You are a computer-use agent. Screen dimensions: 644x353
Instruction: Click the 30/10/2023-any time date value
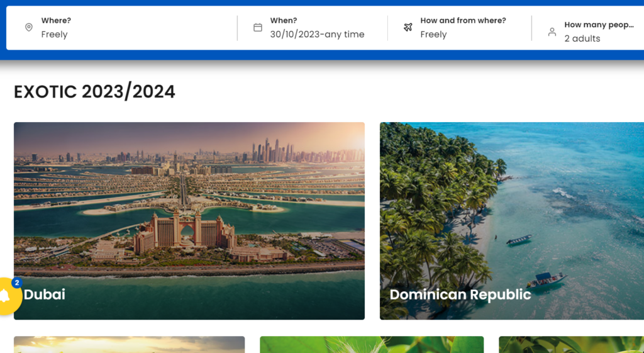(317, 35)
